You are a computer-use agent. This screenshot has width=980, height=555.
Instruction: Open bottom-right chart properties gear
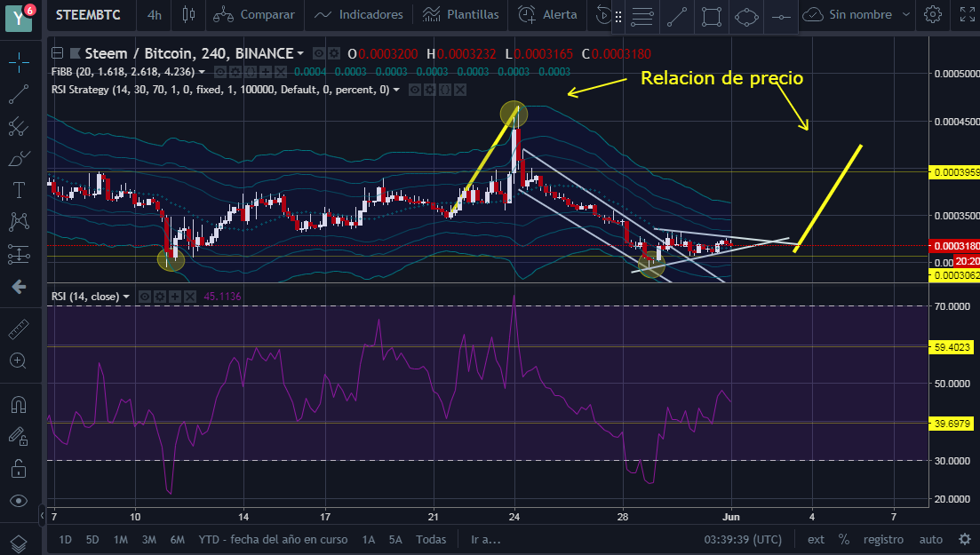coord(965,539)
